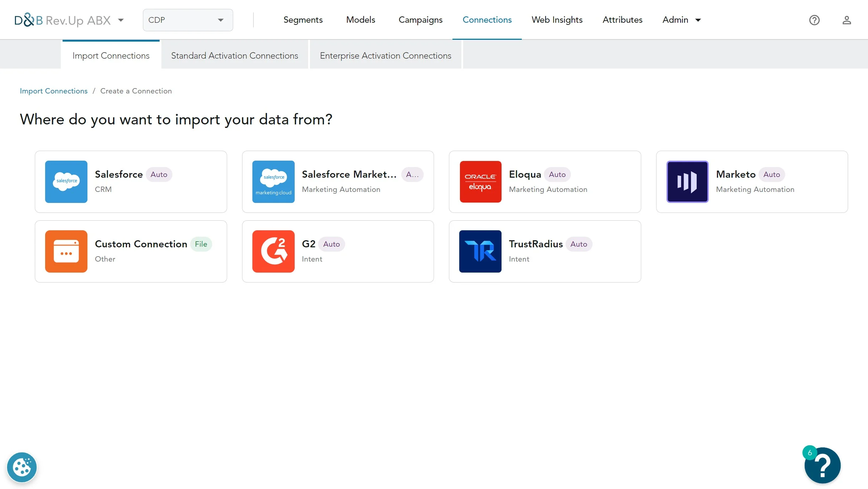
Task: Open the CDP dropdown selector
Action: [x=188, y=20]
